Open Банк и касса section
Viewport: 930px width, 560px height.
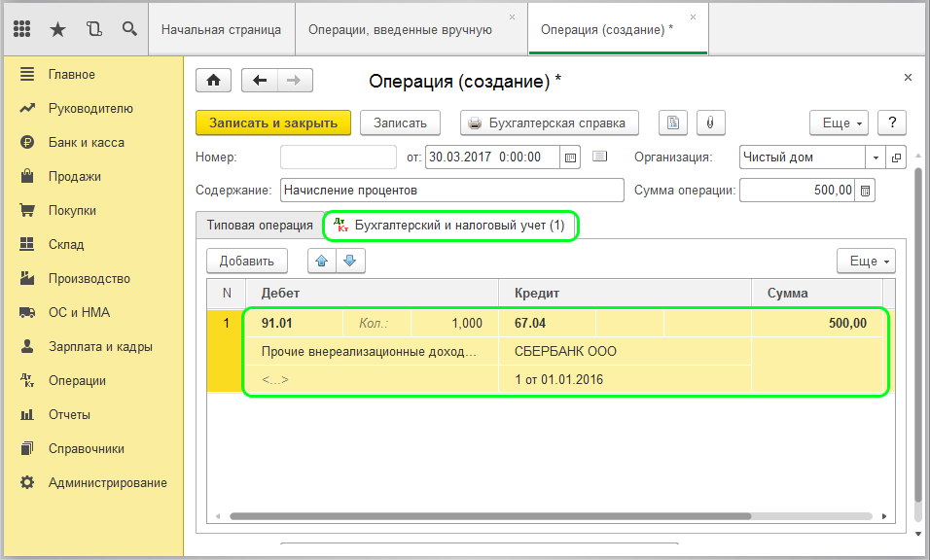[x=86, y=143]
